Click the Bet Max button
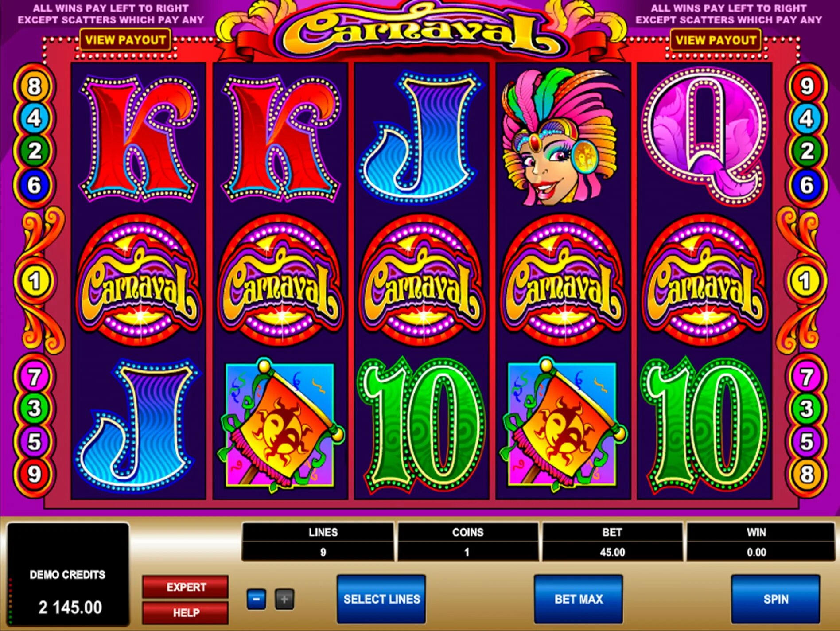Image resolution: width=840 pixels, height=631 pixels. click(x=578, y=599)
